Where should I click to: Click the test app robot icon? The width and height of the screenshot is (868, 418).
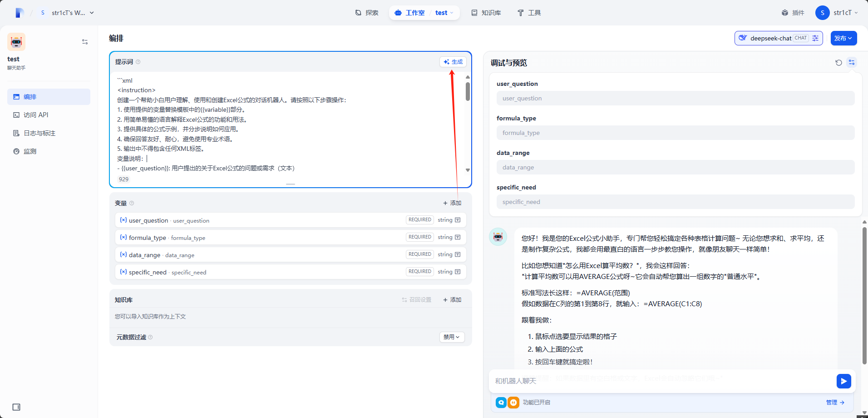tap(16, 42)
